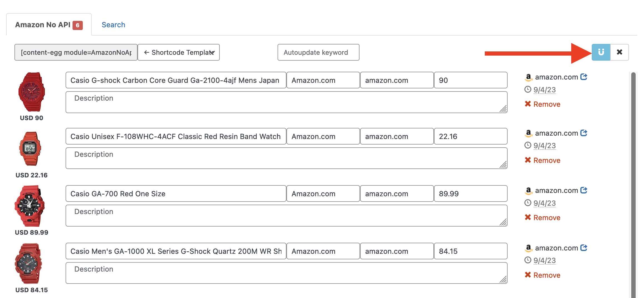Open external link icon for Casio GA-700
Screen dimensions: 644x298
[584, 190]
